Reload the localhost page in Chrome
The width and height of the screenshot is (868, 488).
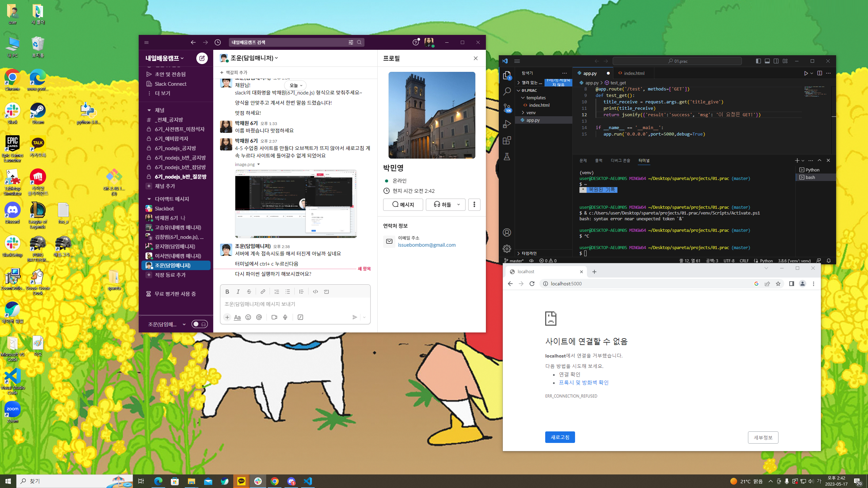pos(532,284)
